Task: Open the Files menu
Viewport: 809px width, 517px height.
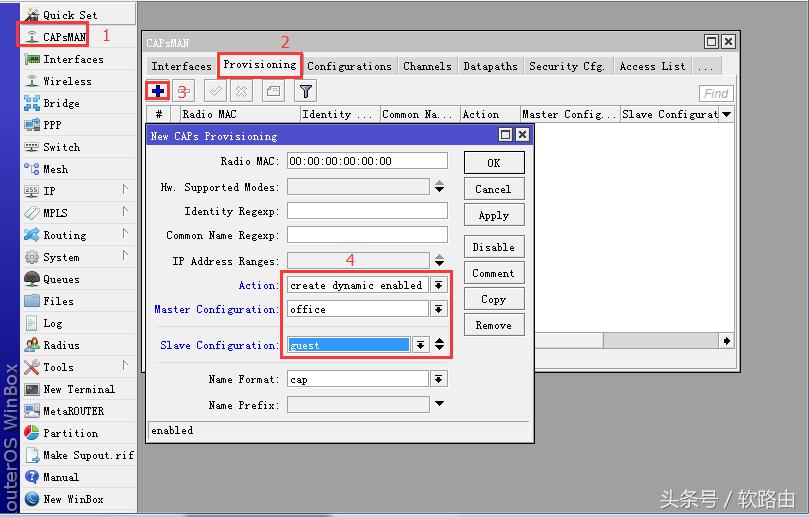Action: click(x=78, y=301)
